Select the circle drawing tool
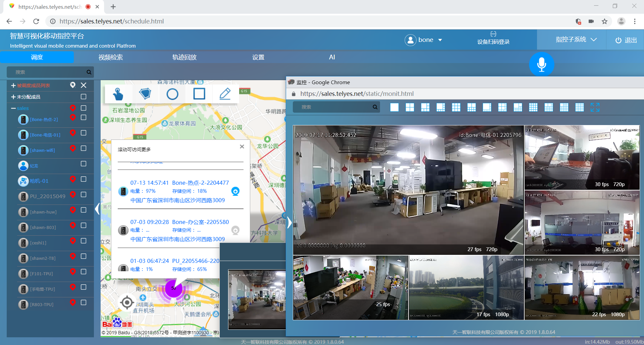 click(x=172, y=94)
